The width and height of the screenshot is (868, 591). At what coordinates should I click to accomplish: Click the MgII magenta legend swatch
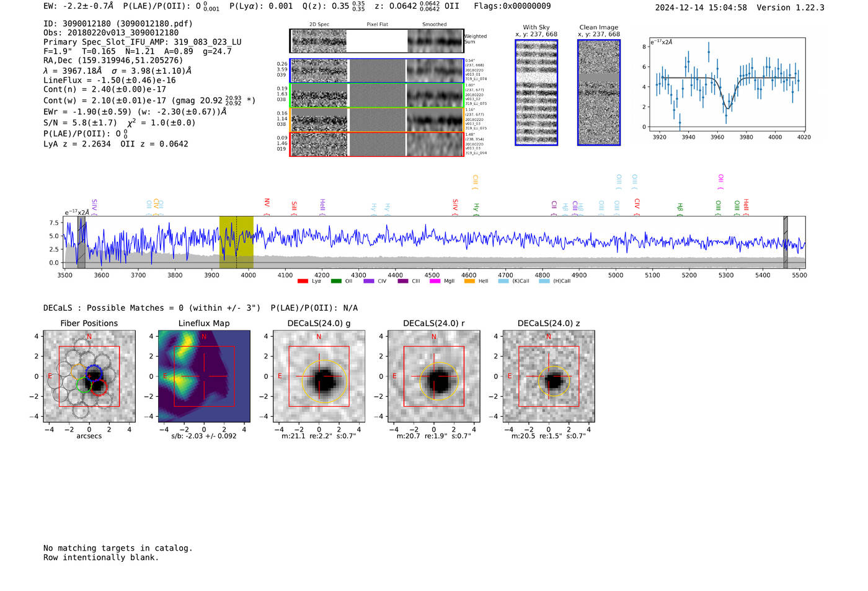(x=435, y=281)
